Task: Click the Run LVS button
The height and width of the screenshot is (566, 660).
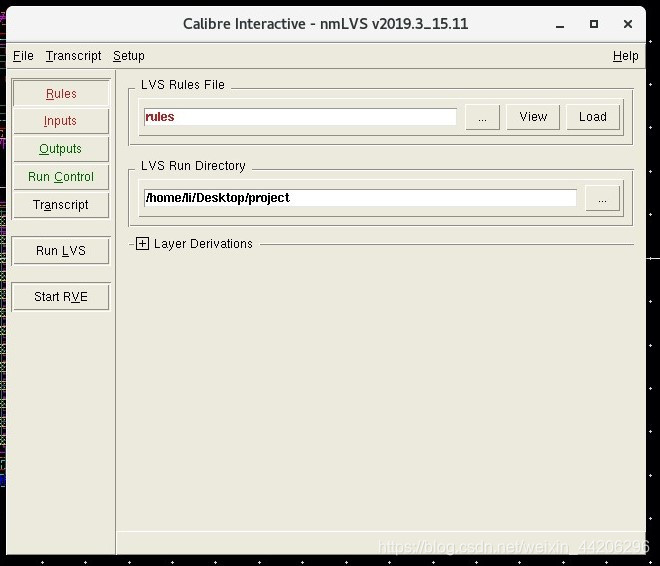Action: [61, 251]
